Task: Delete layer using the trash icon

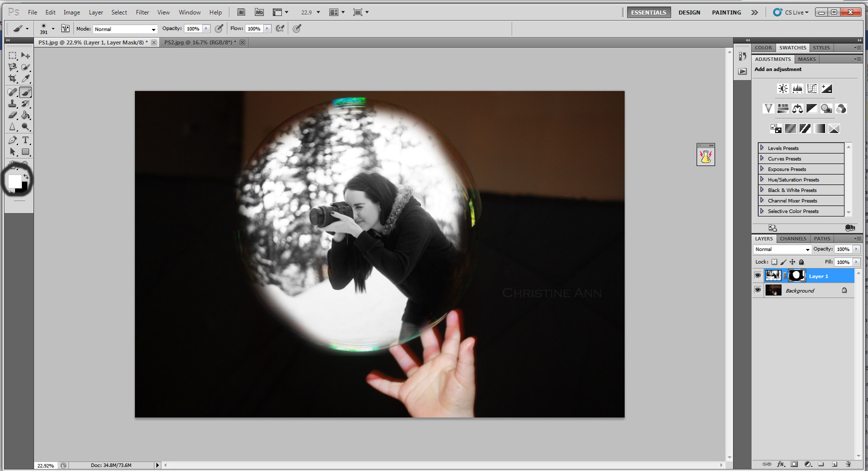Action: pos(848,464)
